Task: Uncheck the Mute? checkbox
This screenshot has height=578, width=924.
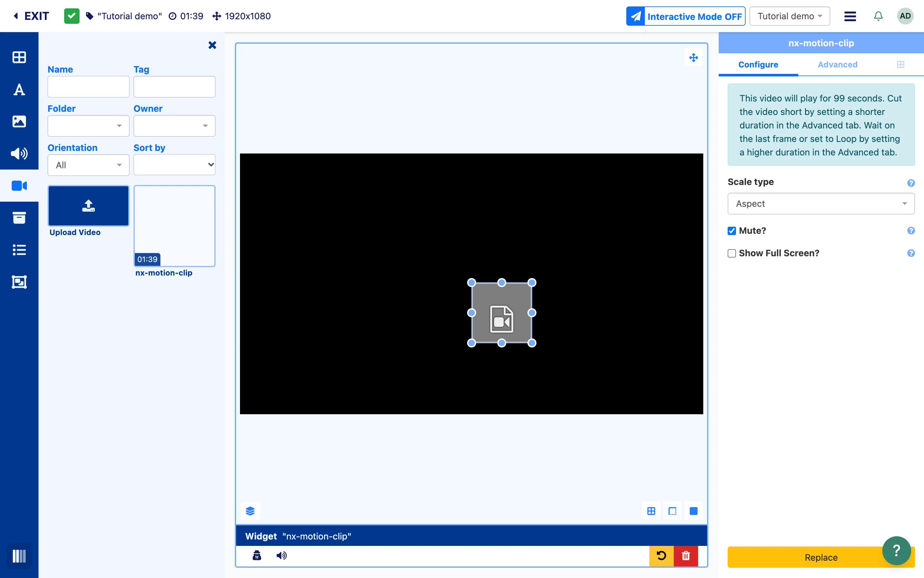Action: click(732, 231)
